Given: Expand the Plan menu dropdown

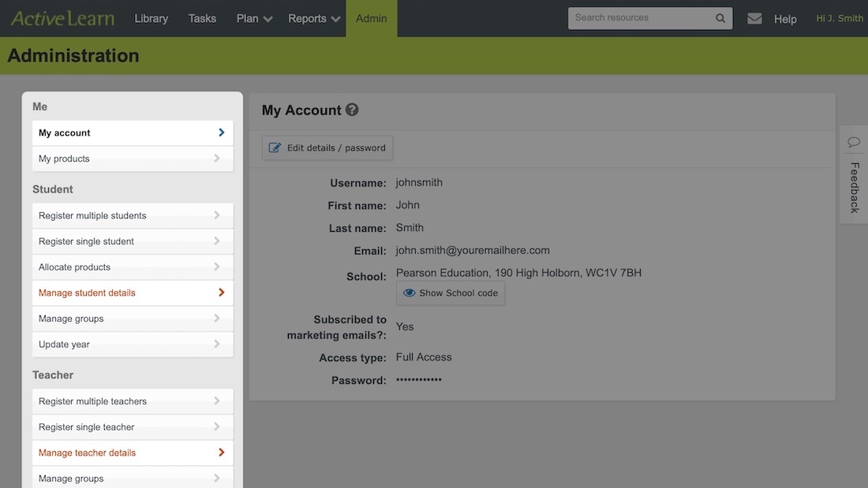Looking at the screenshot, I should coord(253,17).
